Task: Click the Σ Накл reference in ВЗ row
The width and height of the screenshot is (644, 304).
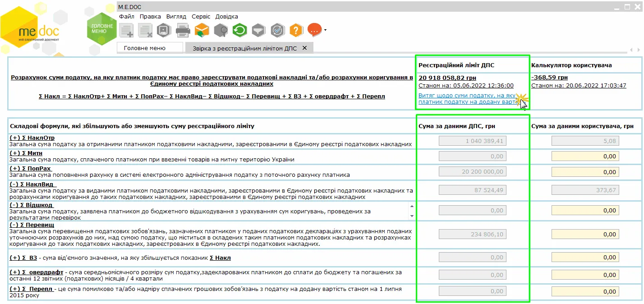Action: tap(221, 258)
